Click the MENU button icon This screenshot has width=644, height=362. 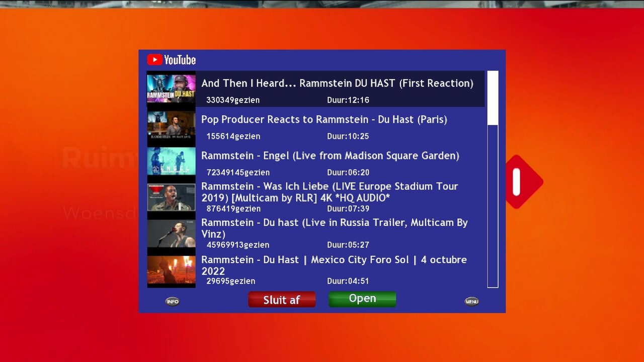(471, 301)
